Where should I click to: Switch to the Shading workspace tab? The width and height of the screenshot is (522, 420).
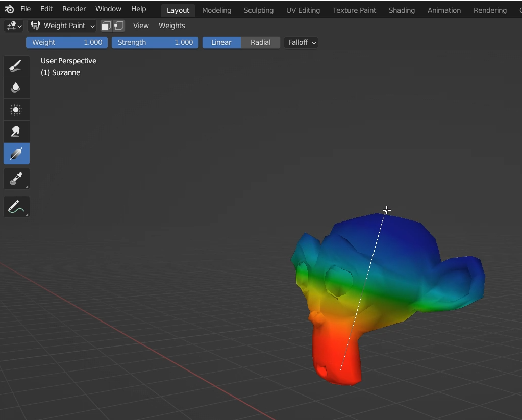click(x=402, y=10)
